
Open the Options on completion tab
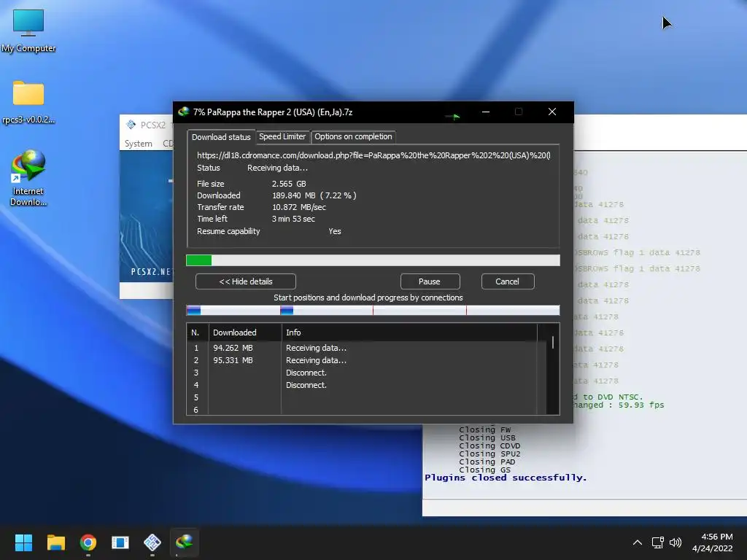click(x=353, y=136)
